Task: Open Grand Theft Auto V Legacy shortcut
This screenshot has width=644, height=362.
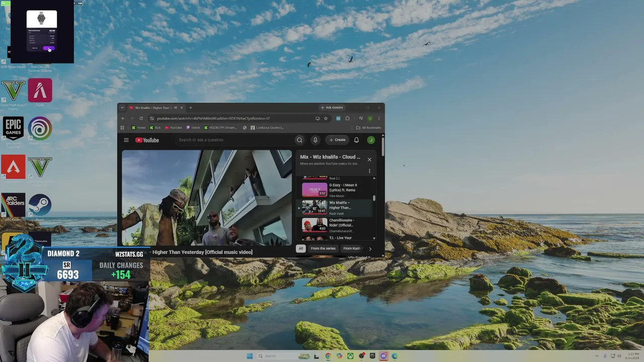Action: [14, 94]
